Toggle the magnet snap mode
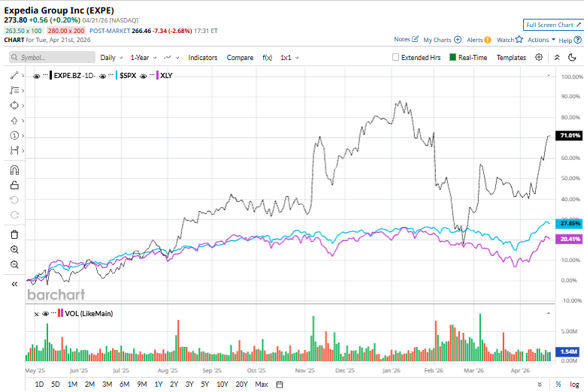Viewport: 584px width, 392px height. tap(14, 170)
